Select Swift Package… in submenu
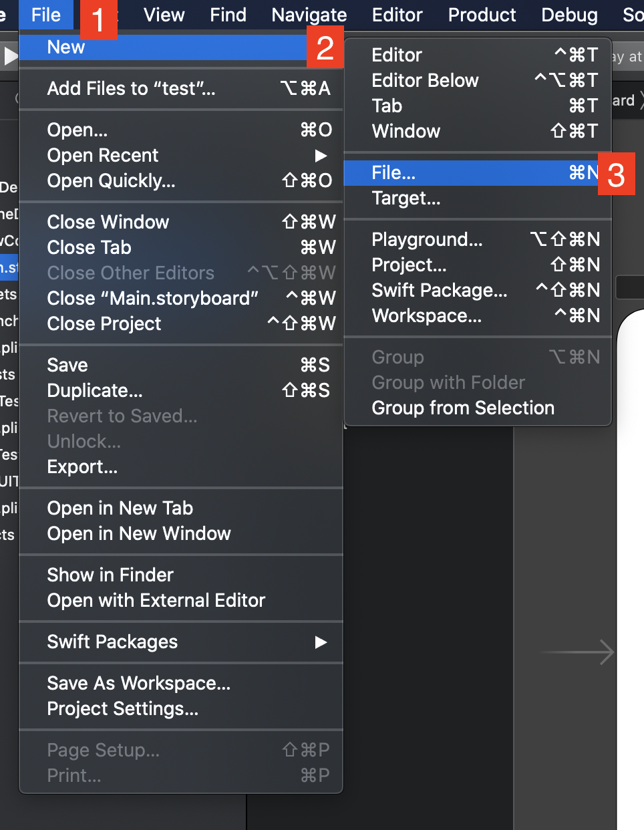 478,290
